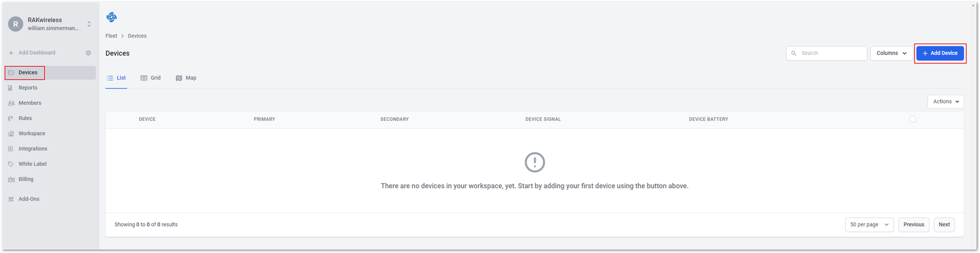Click the Next pagination button
The image size is (980, 253).
(x=944, y=224)
